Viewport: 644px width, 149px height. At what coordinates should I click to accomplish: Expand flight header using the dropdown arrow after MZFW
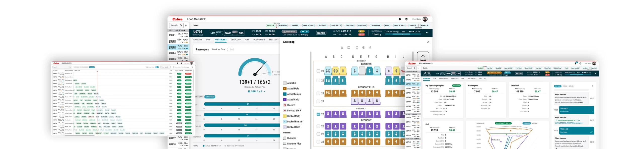tap(427, 33)
